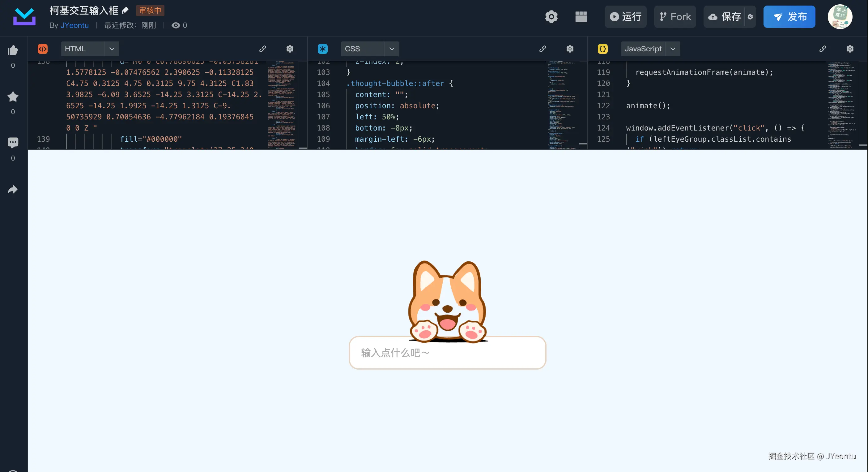
Task: Open global settings gear in header
Action: point(551,16)
